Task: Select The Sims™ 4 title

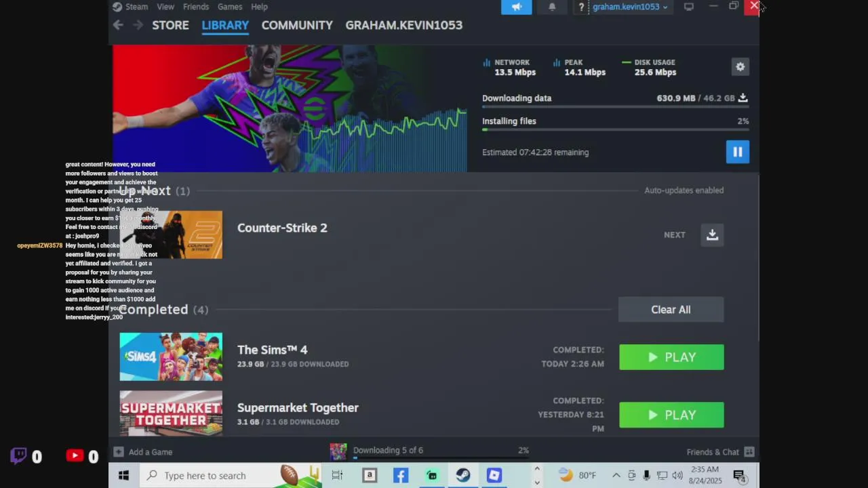Action: 272,350
